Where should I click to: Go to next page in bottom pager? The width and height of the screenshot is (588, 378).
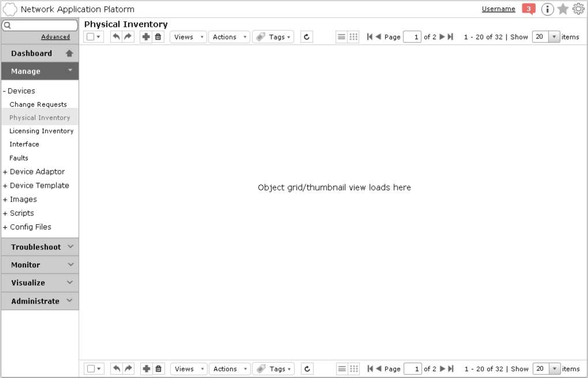pyautogui.click(x=442, y=368)
